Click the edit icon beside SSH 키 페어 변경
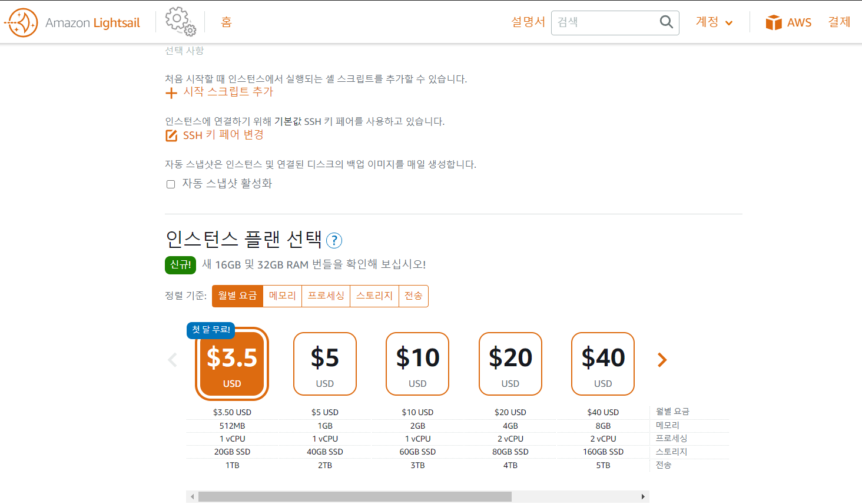862x504 pixels. point(171,135)
